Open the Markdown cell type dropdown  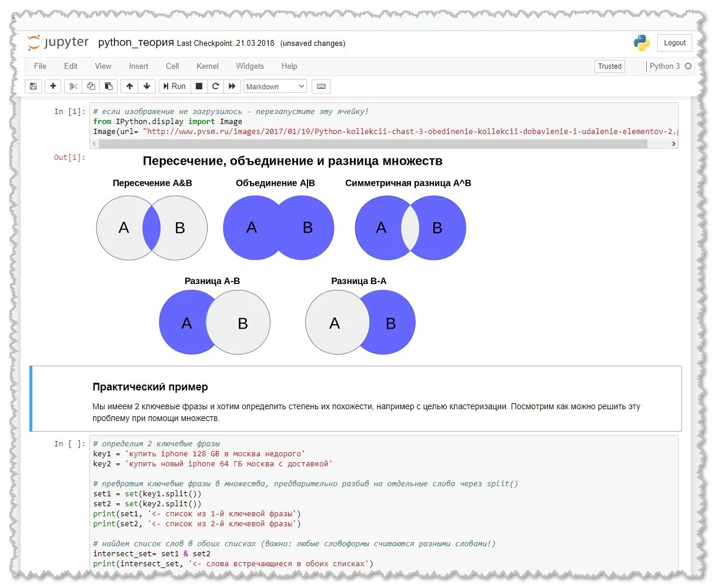(275, 86)
